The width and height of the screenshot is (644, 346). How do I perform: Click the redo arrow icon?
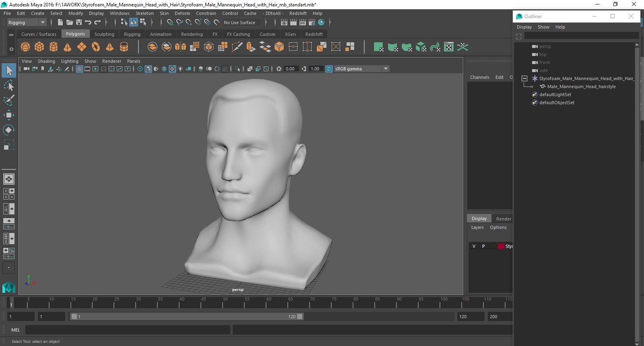97,23
